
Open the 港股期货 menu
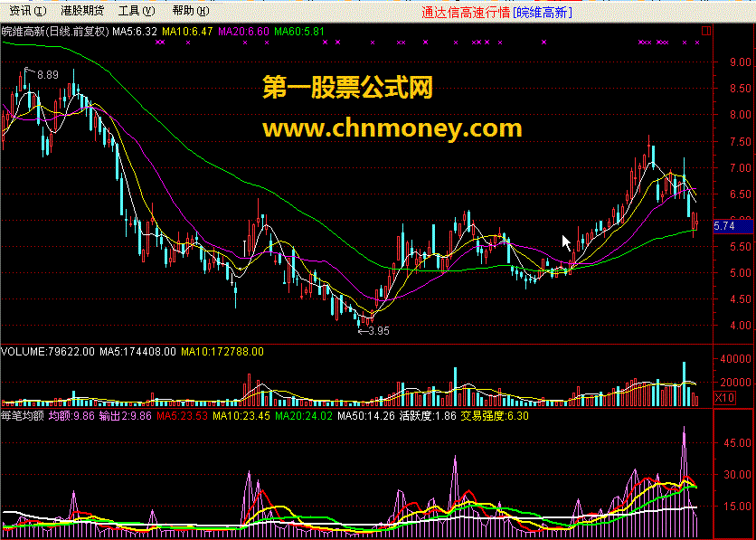point(82,11)
